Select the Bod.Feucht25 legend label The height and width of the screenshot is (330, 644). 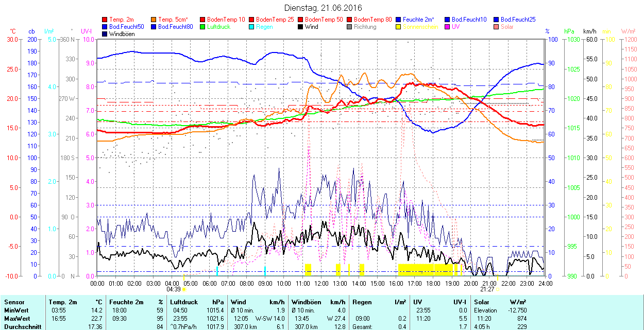(x=518, y=20)
